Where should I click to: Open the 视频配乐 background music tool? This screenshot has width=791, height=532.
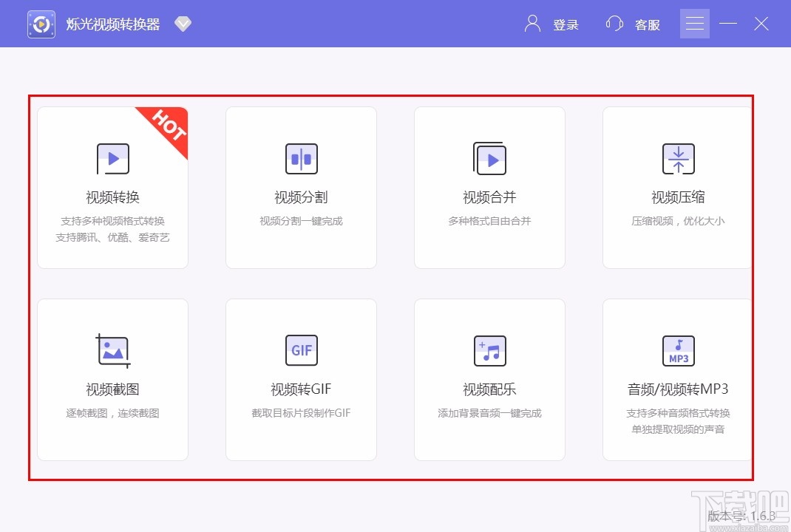click(489, 379)
